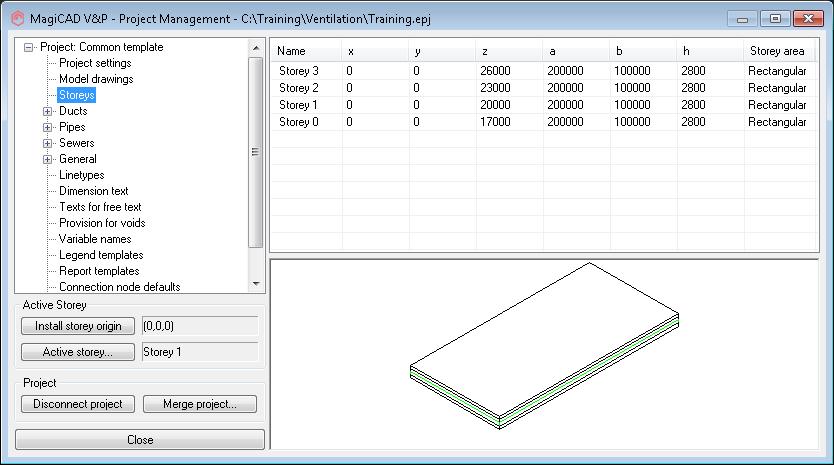Click Rectangular area in Storey 0 row
The width and height of the screenshot is (834, 465).
click(x=777, y=122)
